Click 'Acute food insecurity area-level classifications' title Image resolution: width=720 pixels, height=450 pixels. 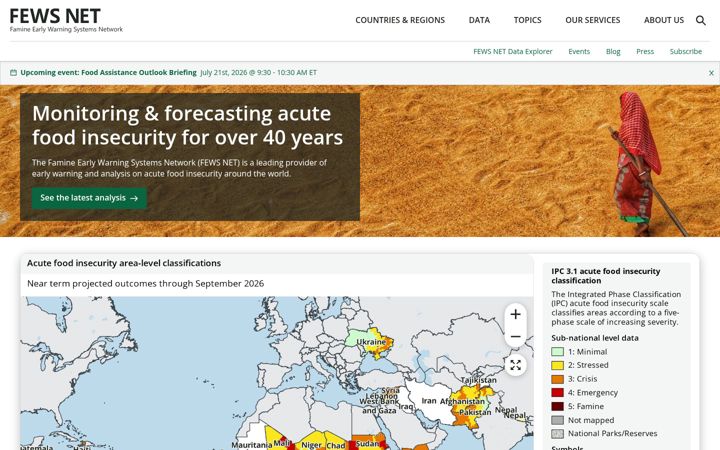point(124,263)
